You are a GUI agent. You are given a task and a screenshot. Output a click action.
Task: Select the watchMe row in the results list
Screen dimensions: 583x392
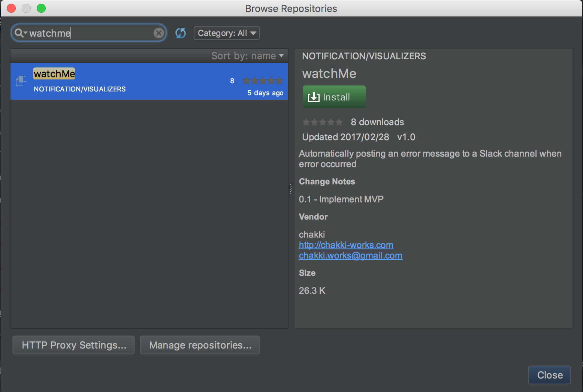coord(149,81)
